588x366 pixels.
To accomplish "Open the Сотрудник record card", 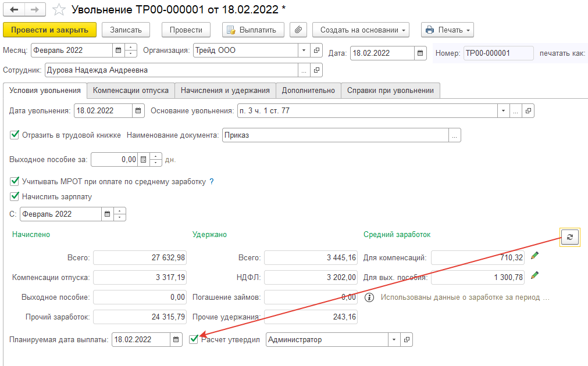I will (316, 70).
